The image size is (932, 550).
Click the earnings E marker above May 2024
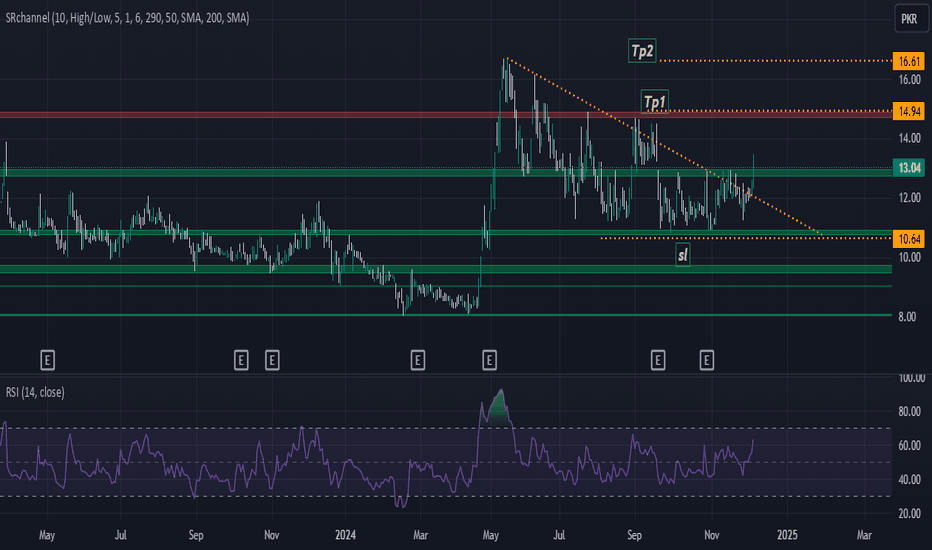(489, 360)
